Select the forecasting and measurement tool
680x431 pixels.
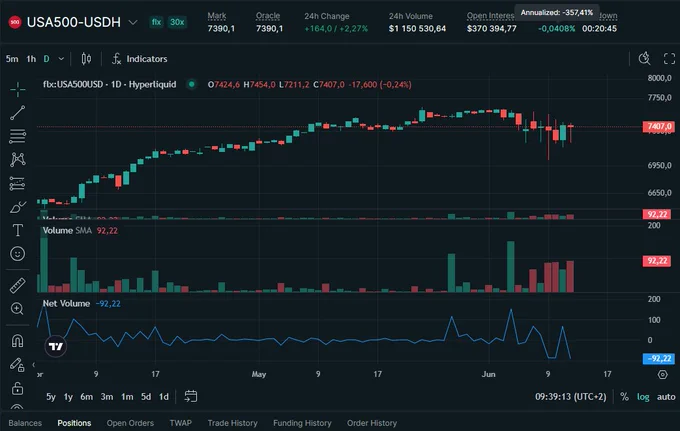pyautogui.click(x=18, y=183)
